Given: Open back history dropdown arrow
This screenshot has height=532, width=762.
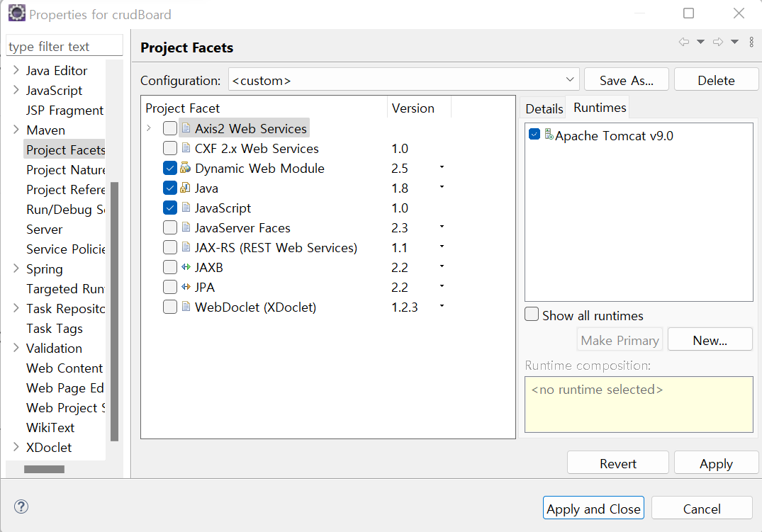Looking at the screenshot, I should point(701,42).
